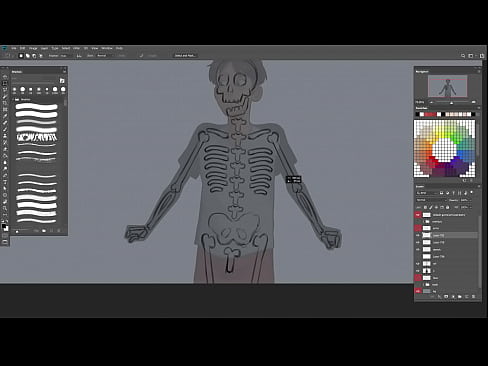Choose Intersect with Selection mode icon
Screen dimensions: 488x366
coord(41,56)
